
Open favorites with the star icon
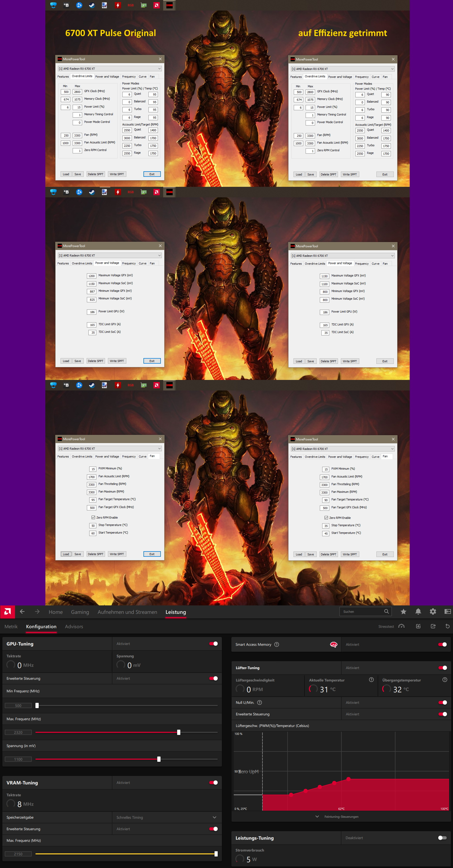(404, 611)
